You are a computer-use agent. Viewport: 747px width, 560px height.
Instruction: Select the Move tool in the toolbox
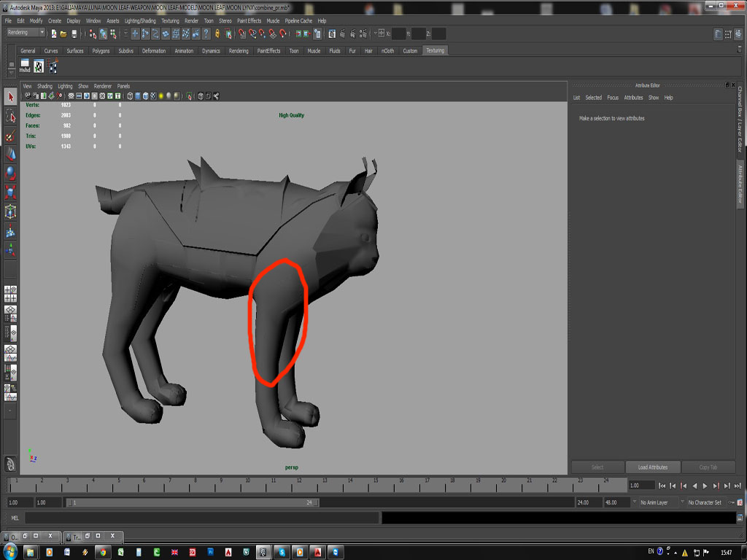(x=10, y=155)
